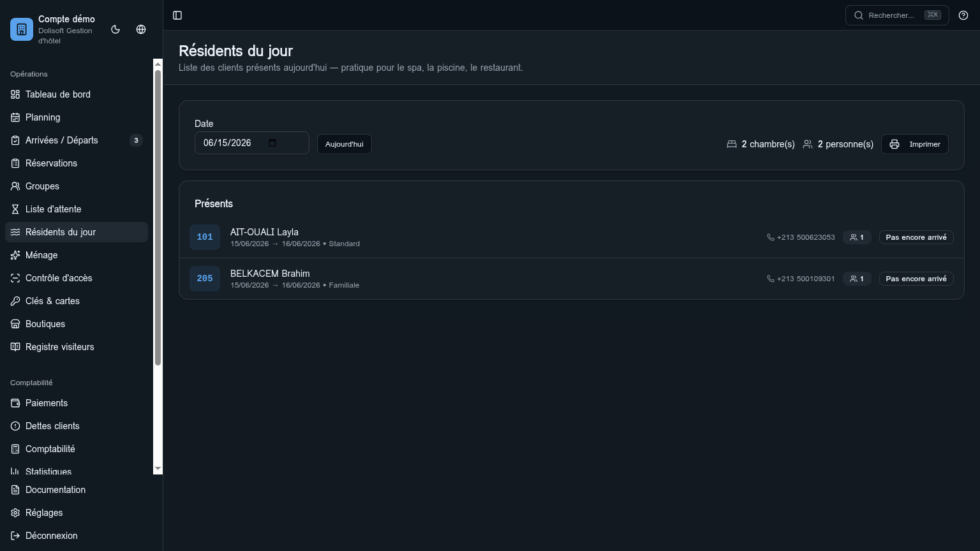The height and width of the screenshot is (551, 980).
Task: Click the Contrôle d'accès scan icon
Action: pos(15,278)
